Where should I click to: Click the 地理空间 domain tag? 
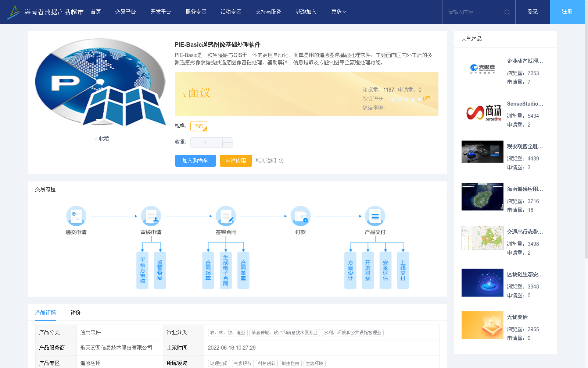coord(219,364)
